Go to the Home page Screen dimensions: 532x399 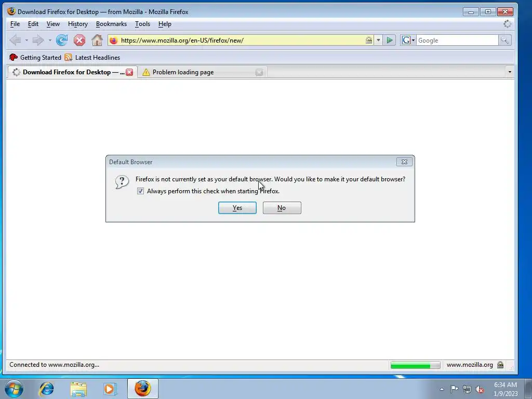pyautogui.click(x=97, y=41)
